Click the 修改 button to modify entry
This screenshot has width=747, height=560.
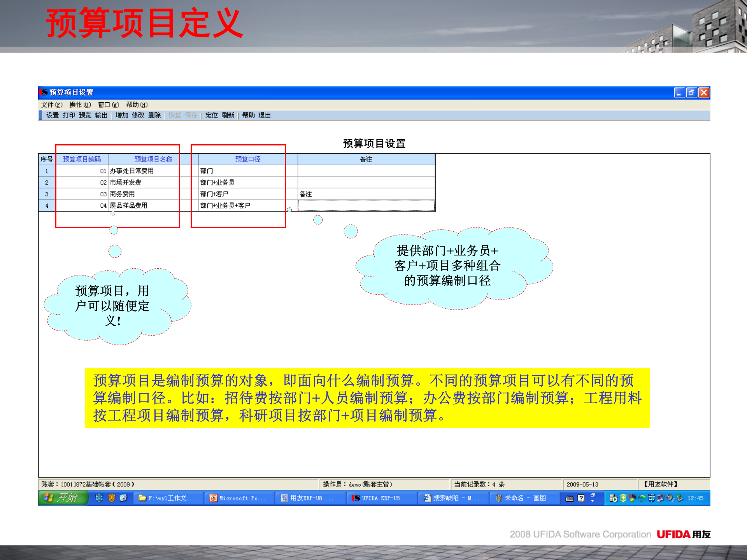pos(138,115)
